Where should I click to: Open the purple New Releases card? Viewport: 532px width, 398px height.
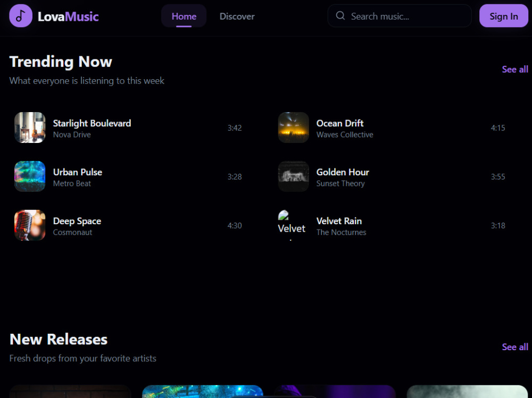[335, 392]
